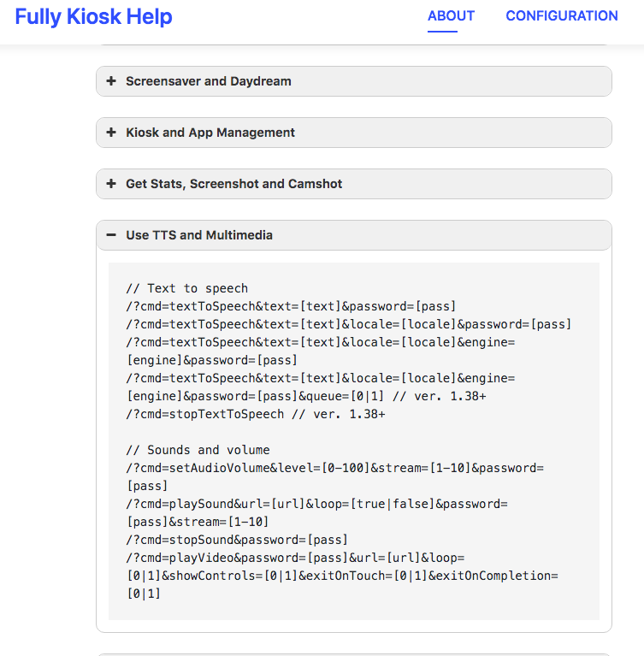Click the '[pass]&stream=[1-10]' line
The width and height of the screenshot is (644, 656).
tap(198, 522)
